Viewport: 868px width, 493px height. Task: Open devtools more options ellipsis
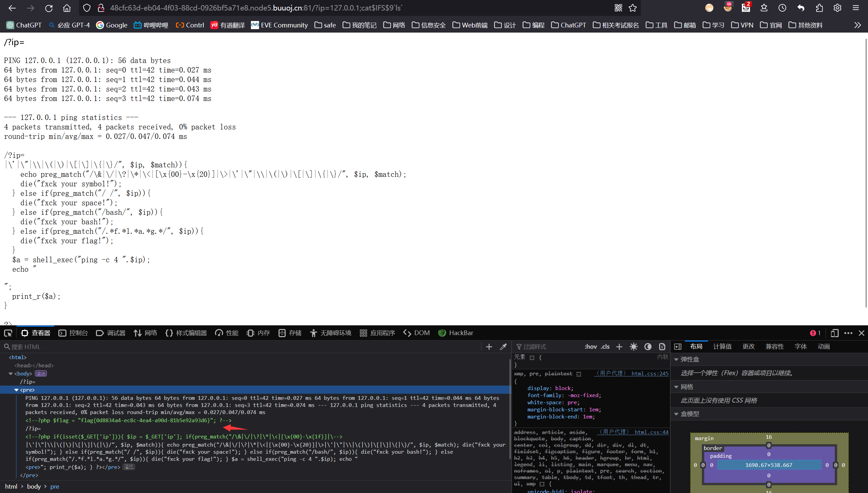click(848, 333)
